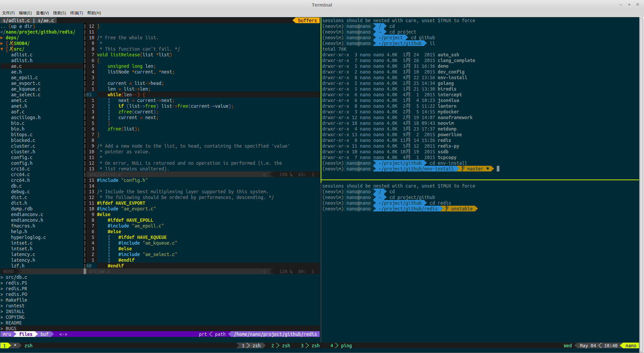Collapse the src/ folder arrow
Image resolution: width=644 pixels, height=353 pixels.
[2, 49]
